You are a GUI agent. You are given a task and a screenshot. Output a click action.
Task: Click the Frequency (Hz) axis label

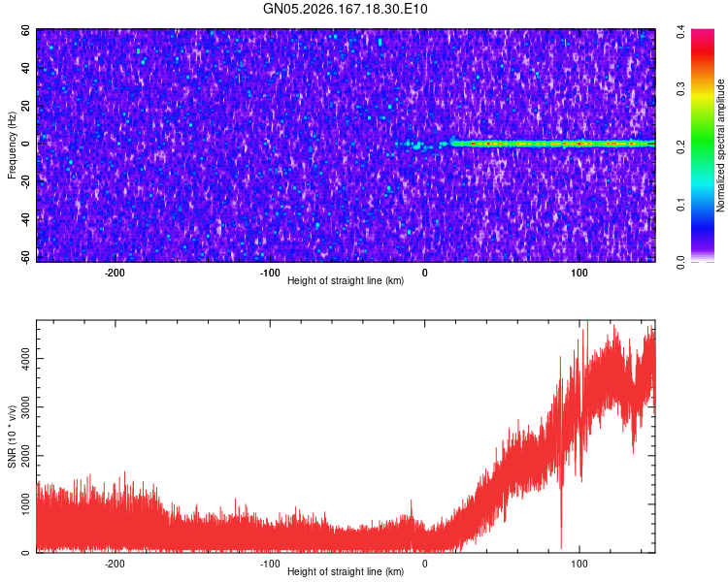click(12, 145)
